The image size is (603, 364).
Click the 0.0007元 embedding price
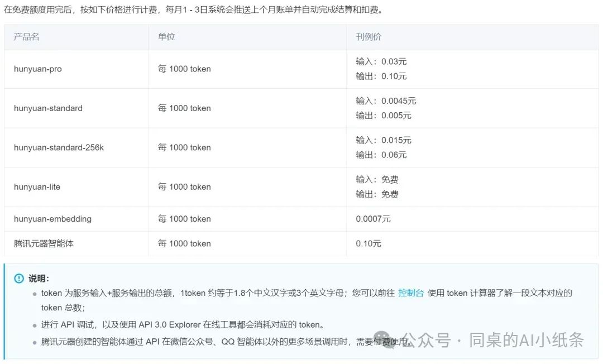coord(373,219)
